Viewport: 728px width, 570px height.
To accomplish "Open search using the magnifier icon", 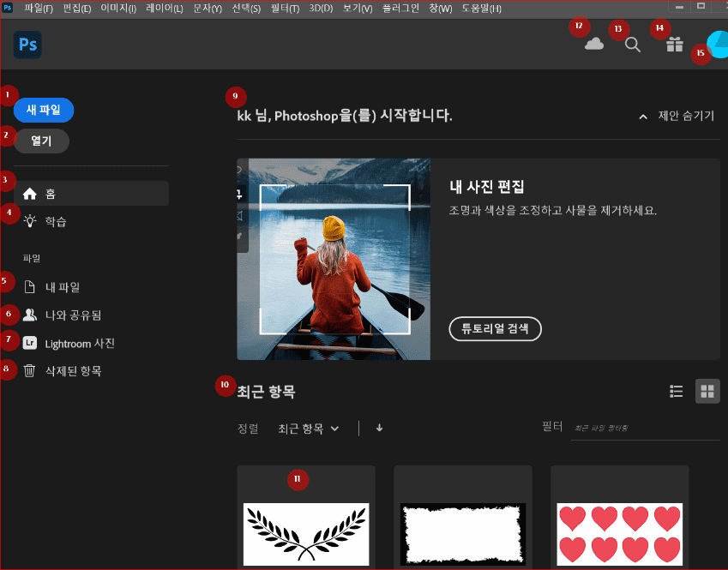I will (632, 45).
